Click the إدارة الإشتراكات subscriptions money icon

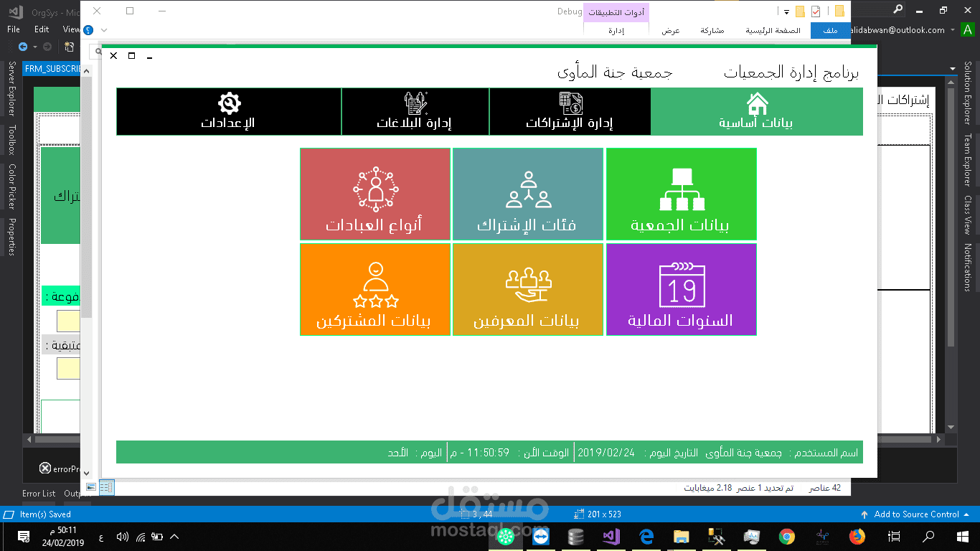point(570,111)
